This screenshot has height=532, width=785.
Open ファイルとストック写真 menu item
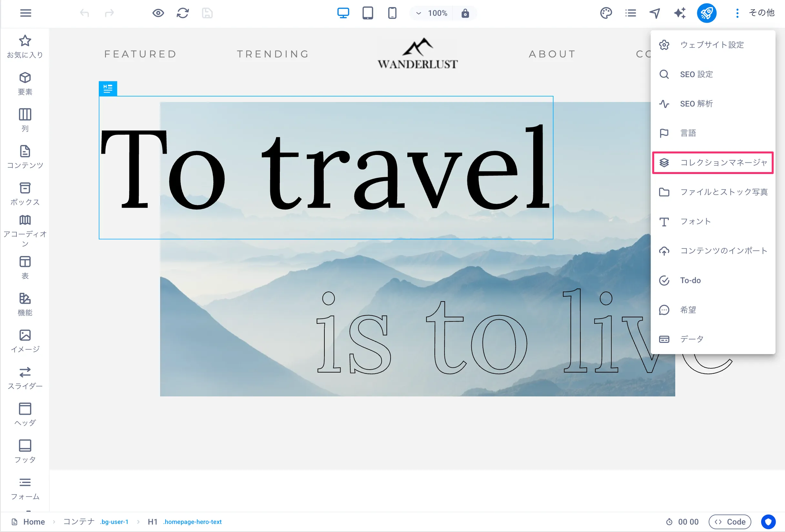pyautogui.click(x=713, y=192)
